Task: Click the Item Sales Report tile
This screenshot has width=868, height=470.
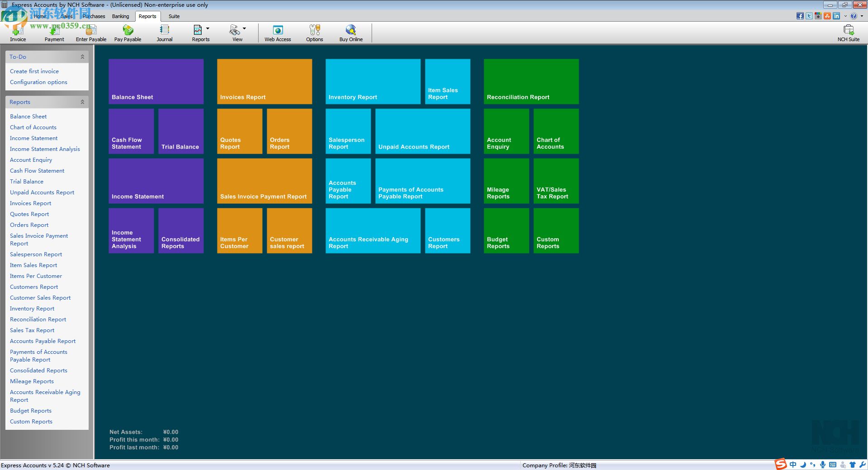Action: click(x=448, y=81)
